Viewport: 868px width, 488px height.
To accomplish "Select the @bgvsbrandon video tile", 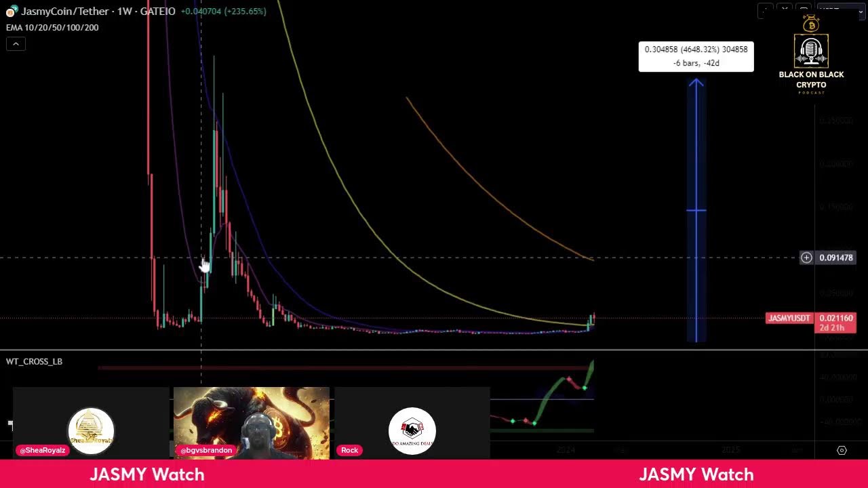I will pos(252,424).
